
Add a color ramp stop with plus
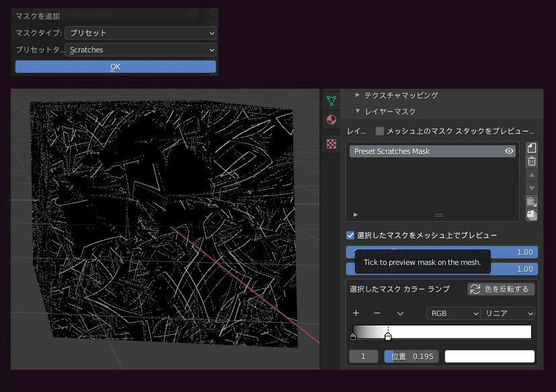coord(356,313)
